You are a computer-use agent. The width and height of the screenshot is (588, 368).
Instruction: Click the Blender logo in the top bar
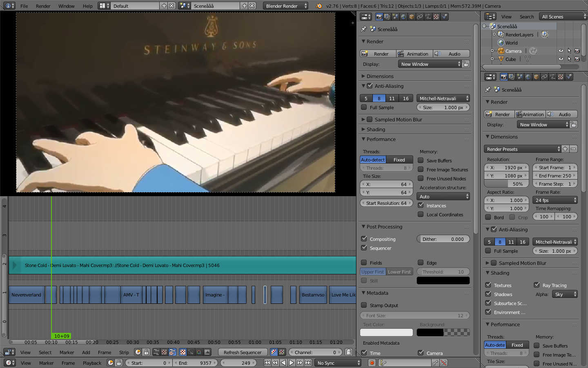[319, 6]
